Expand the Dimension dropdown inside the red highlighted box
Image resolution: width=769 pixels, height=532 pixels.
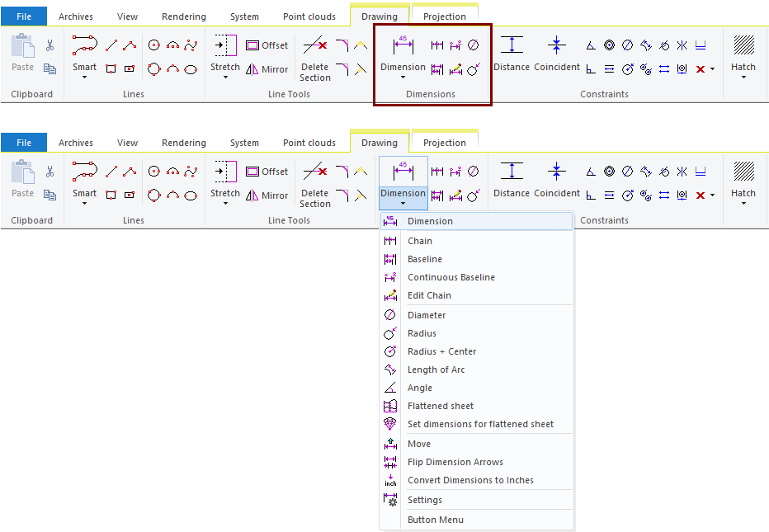(x=403, y=77)
